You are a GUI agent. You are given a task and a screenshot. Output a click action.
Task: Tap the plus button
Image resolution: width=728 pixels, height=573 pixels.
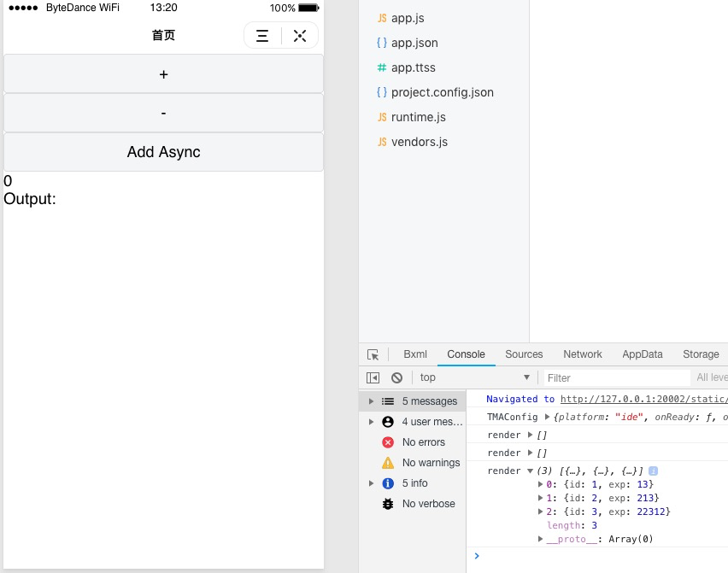pos(163,74)
